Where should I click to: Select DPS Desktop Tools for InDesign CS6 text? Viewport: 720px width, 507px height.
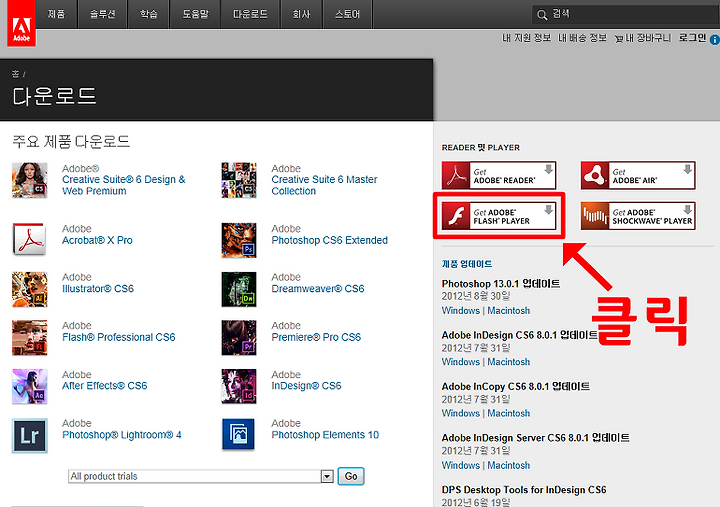[x=524, y=490]
